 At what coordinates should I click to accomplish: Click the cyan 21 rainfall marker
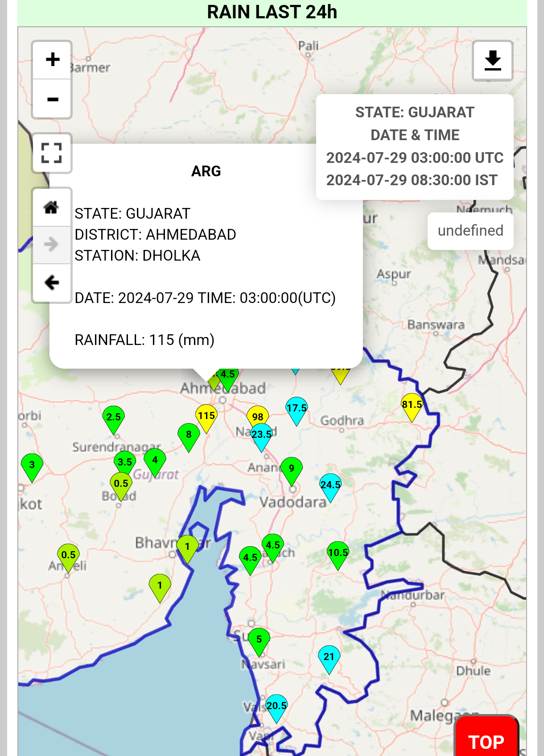point(329,657)
